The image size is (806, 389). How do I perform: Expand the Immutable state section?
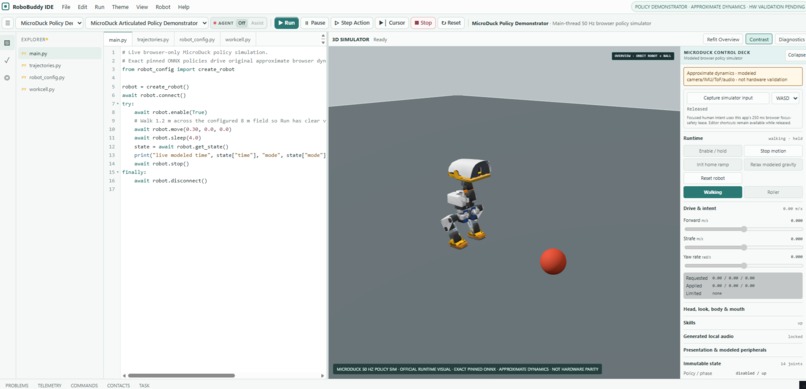(x=743, y=363)
